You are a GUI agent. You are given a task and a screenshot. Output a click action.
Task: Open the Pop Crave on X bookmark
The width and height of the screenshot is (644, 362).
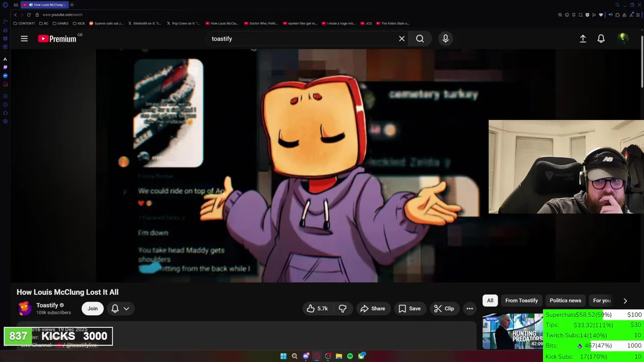coord(183,23)
